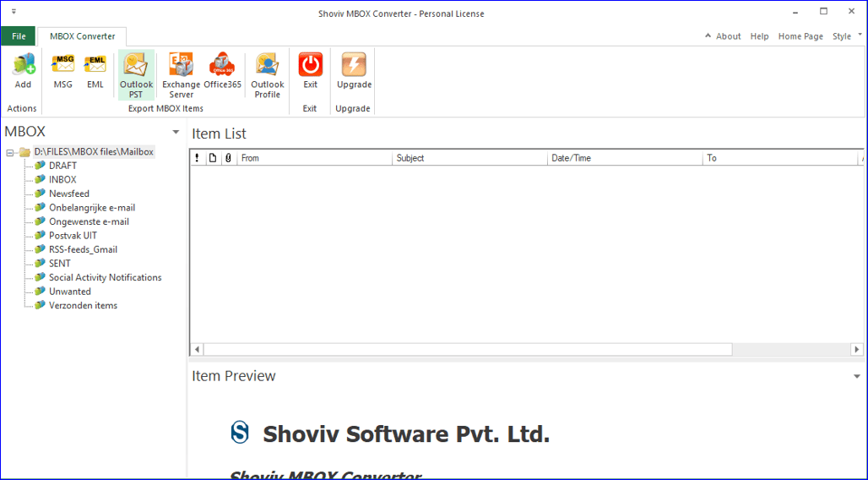
Task: Switch to the MBOX Converter tab
Action: click(x=83, y=36)
